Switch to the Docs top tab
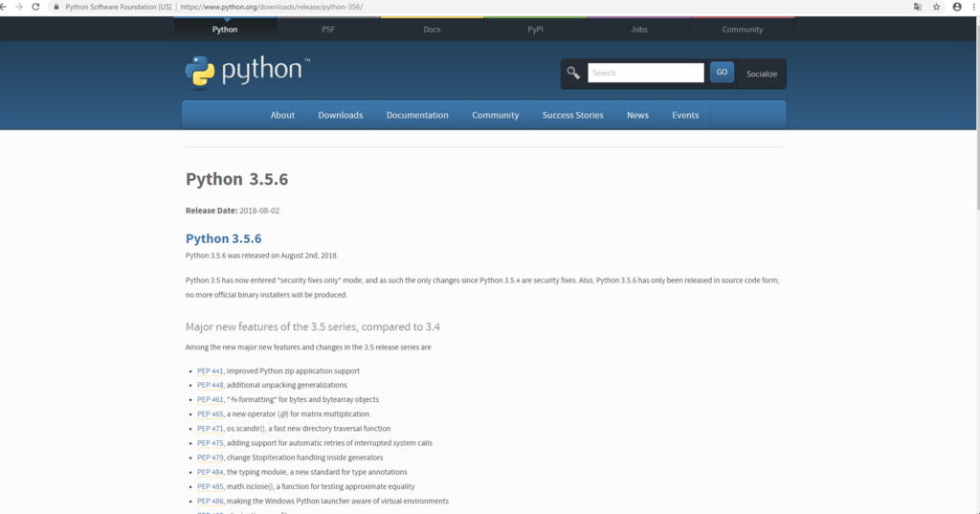980x514 pixels. (x=432, y=30)
